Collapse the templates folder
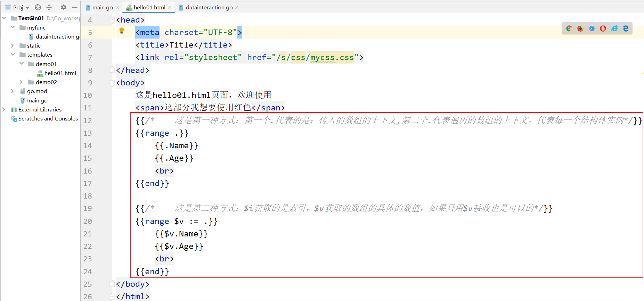 click(13, 55)
